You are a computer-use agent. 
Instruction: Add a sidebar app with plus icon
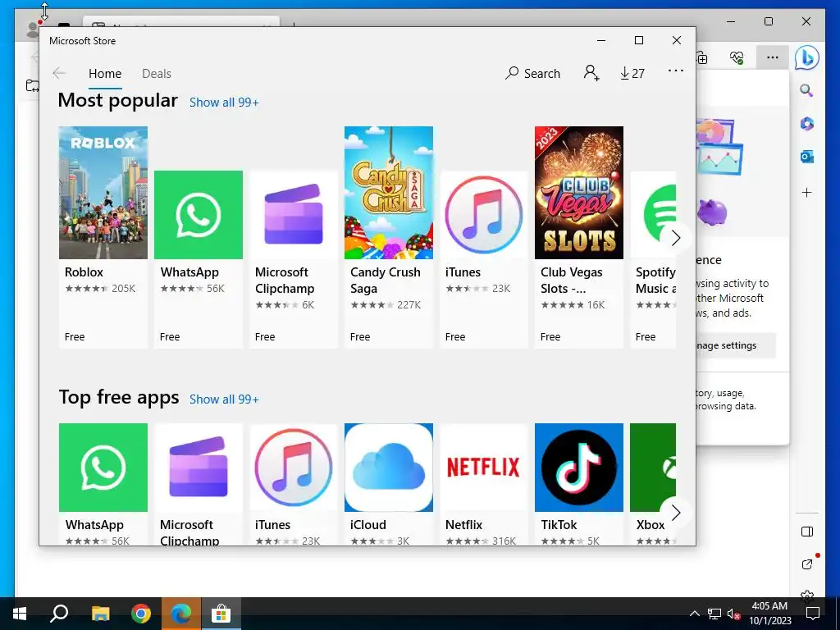807,192
